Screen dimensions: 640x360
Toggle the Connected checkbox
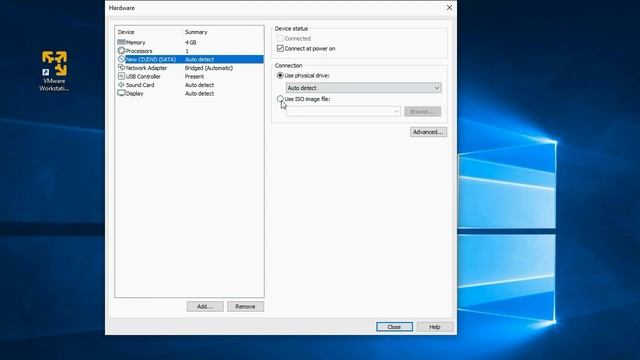coord(280,38)
